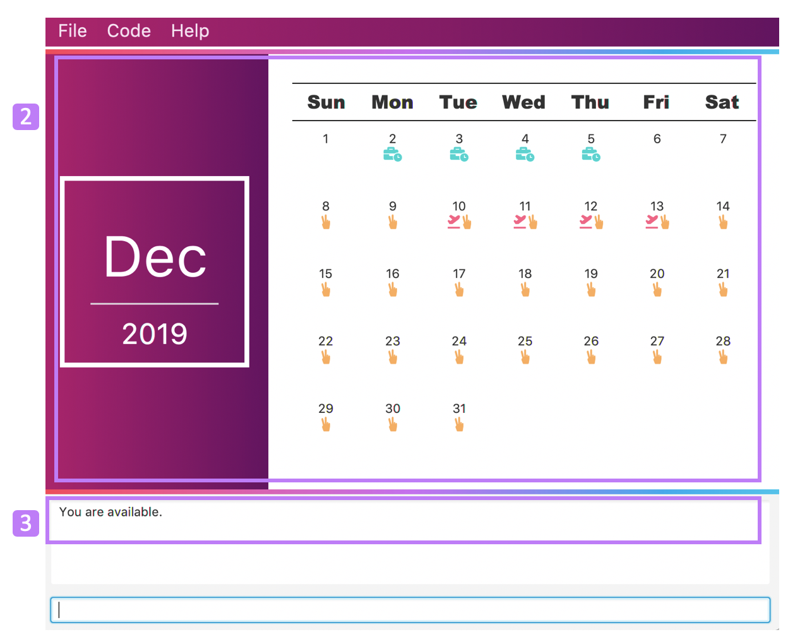The height and width of the screenshot is (644, 812).
Task: Click the holiday hand icon under December 19
Action: pos(591,289)
